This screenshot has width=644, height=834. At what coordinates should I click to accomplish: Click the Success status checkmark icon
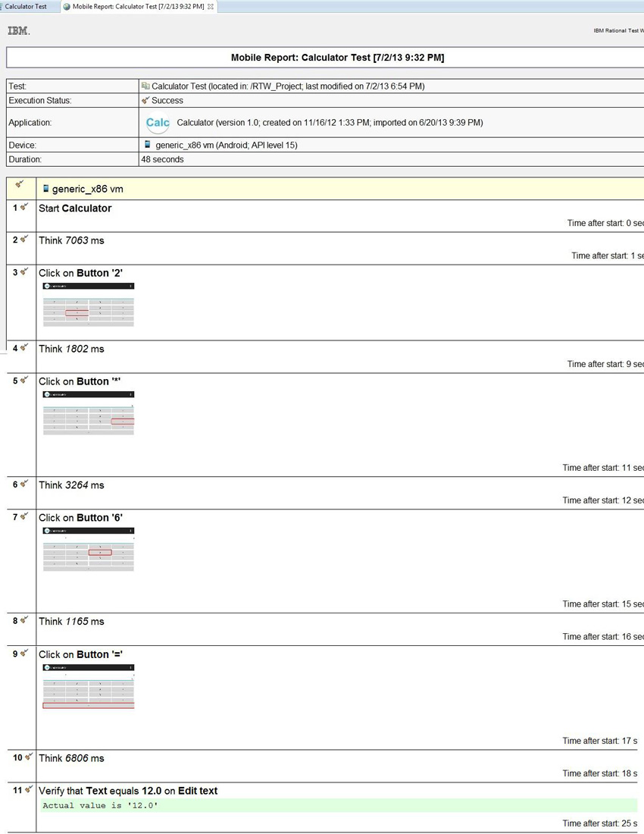(145, 100)
